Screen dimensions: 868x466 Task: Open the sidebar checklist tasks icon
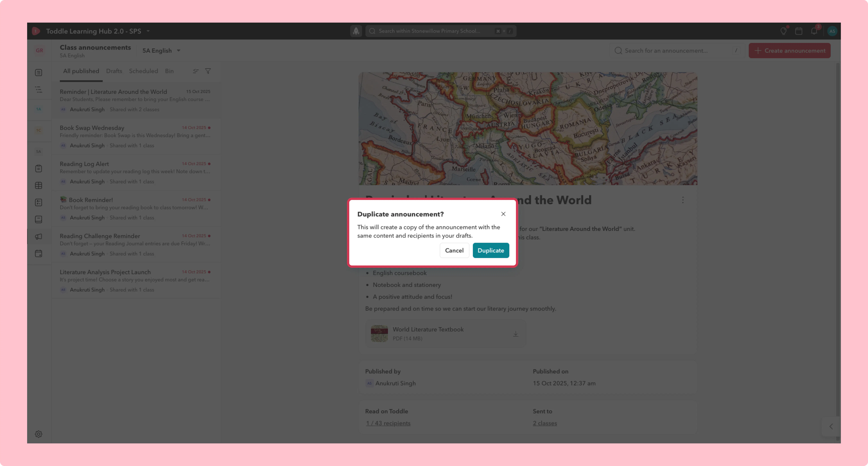pos(39,202)
